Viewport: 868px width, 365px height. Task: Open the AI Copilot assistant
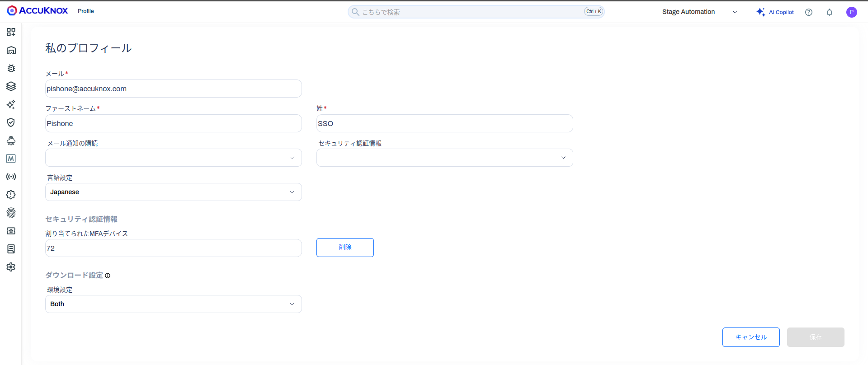(x=775, y=12)
